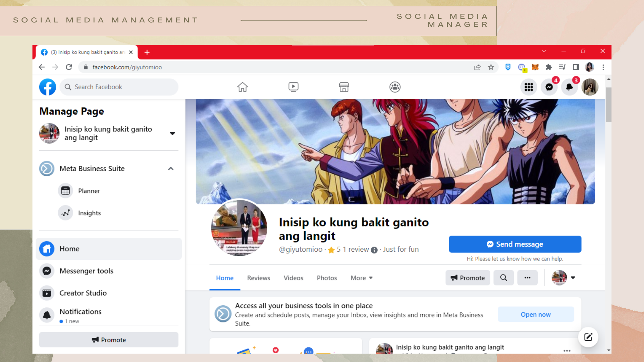Open the Marketplace icon
The width and height of the screenshot is (644, 362).
point(344,87)
